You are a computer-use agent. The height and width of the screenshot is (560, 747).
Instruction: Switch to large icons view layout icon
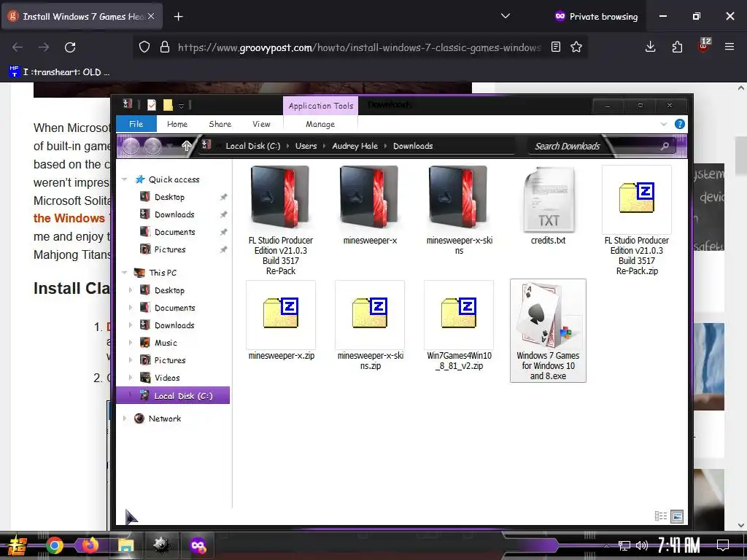[676, 516]
